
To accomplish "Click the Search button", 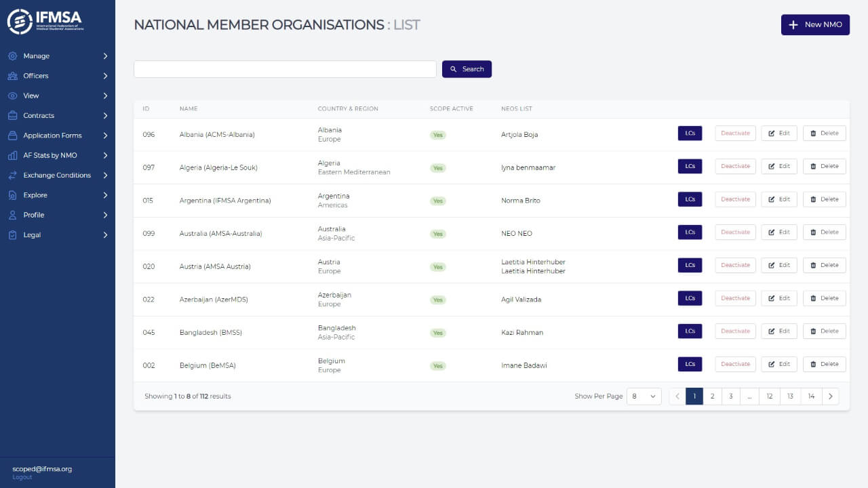I will 467,69.
